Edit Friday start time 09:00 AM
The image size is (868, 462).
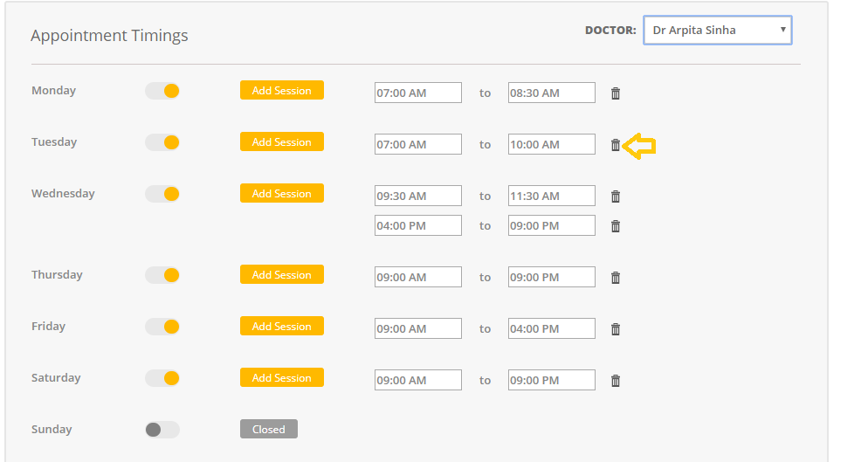[x=418, y=328]
